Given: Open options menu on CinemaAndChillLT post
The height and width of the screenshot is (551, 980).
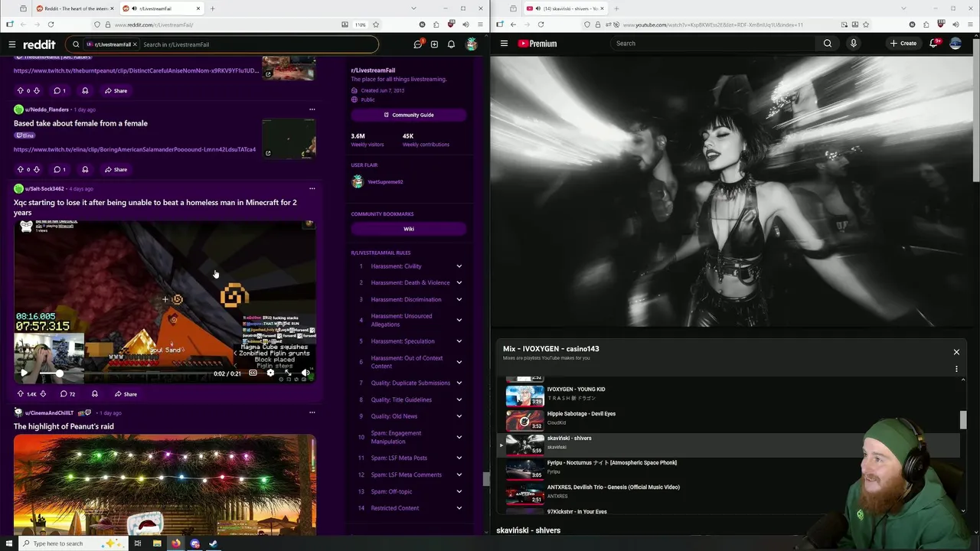Looking at the screenshot, I should pyautogui.click(x=312, y=412).
